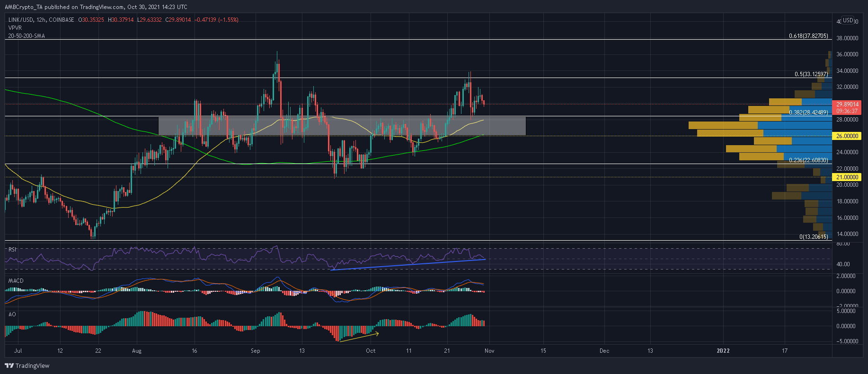Click the 2022 label on the time axis
The image size is (868, 374).
click(723, 351)
